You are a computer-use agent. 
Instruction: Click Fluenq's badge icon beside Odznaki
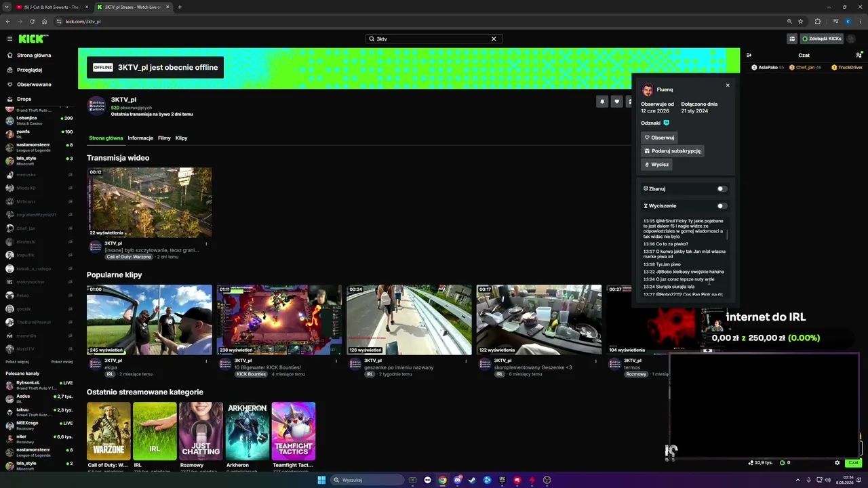pos(666,123)
